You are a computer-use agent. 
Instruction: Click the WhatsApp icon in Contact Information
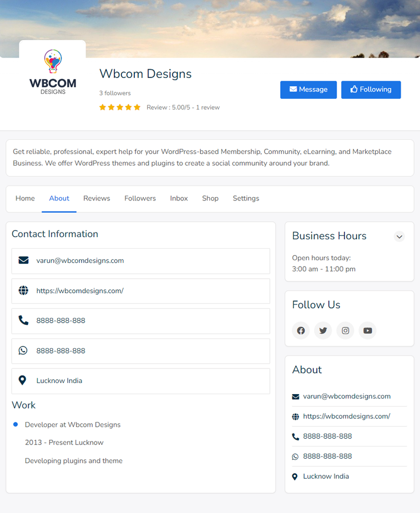point(23,350)
